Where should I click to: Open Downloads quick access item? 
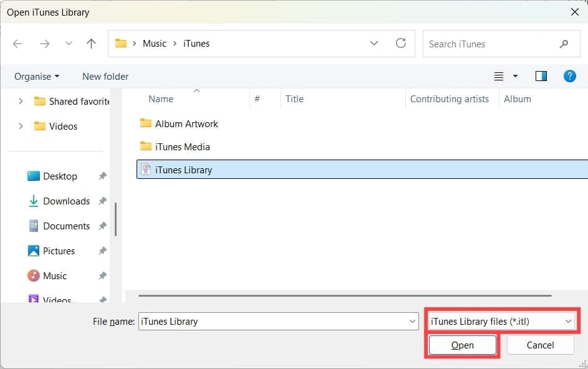[59, 201]
